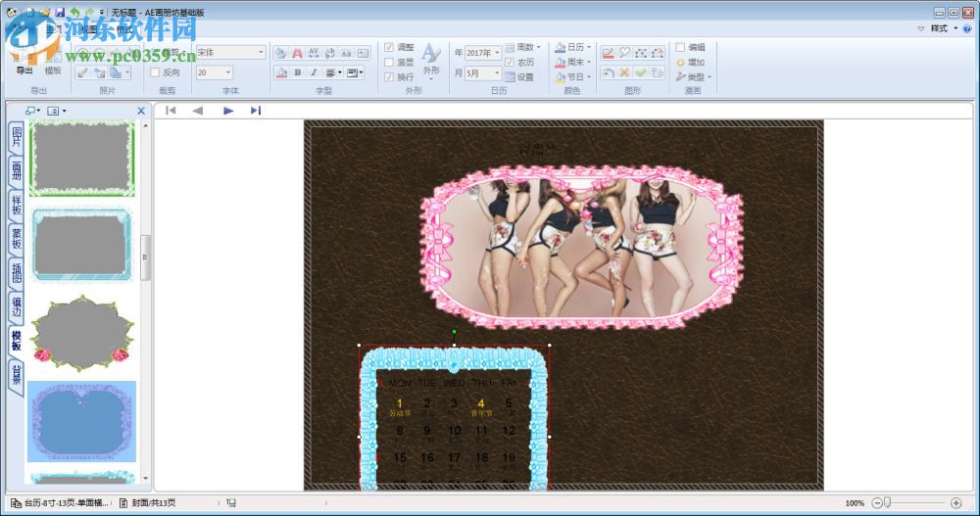Switch to the 背景 side tab

(17, 374)
